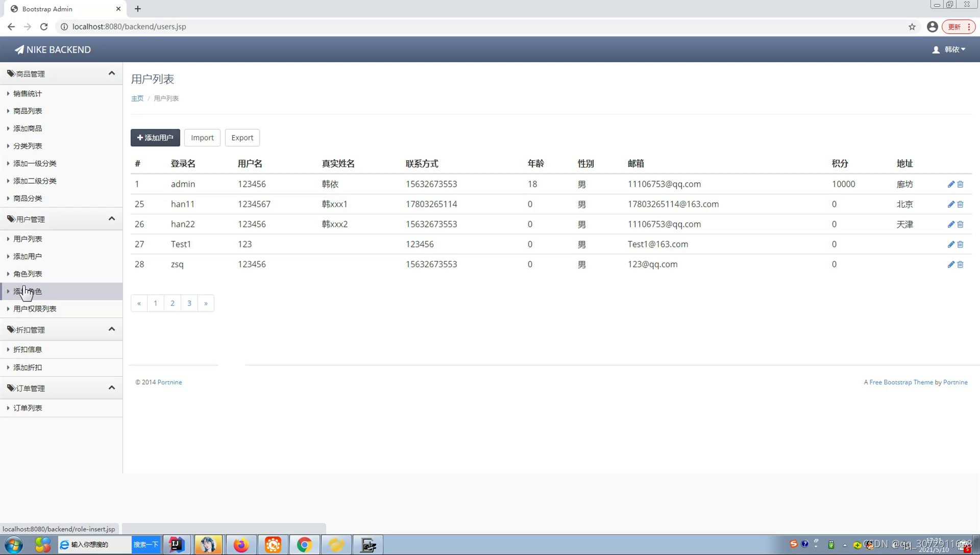Collapse the 折扣管理 sidebar section

tap(112, 330)
